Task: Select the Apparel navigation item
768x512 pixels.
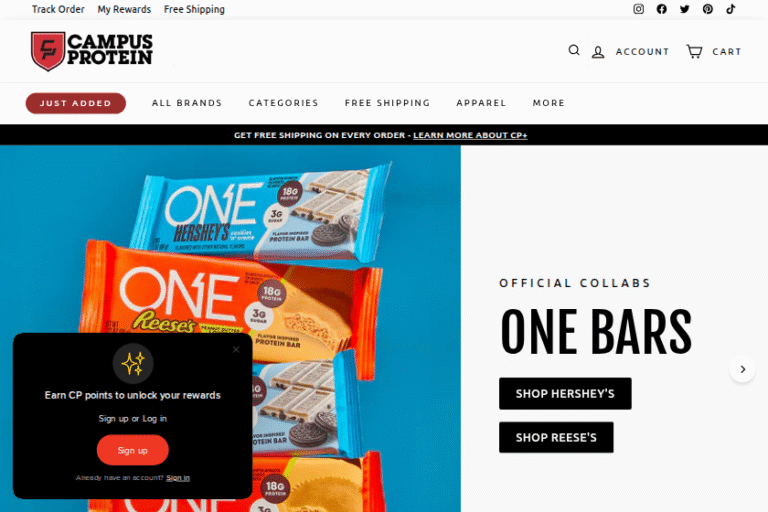Action: click(481, 103)
